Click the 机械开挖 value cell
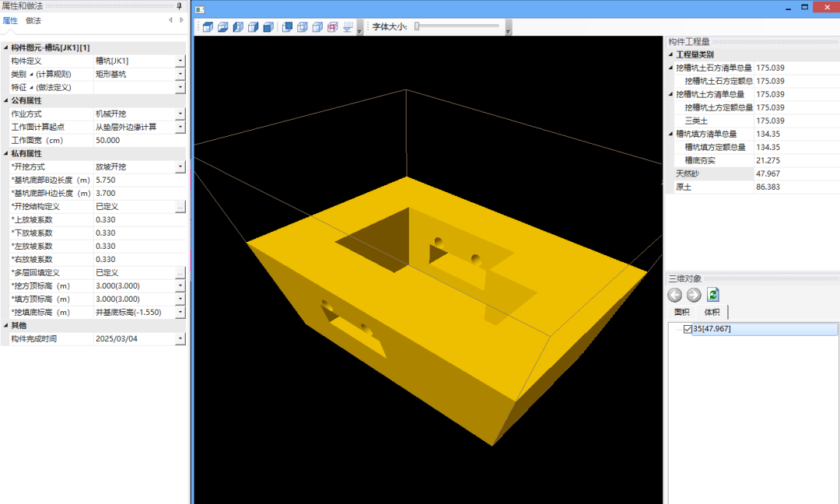This screenshot has width=840, height=504. pos(134,114)
